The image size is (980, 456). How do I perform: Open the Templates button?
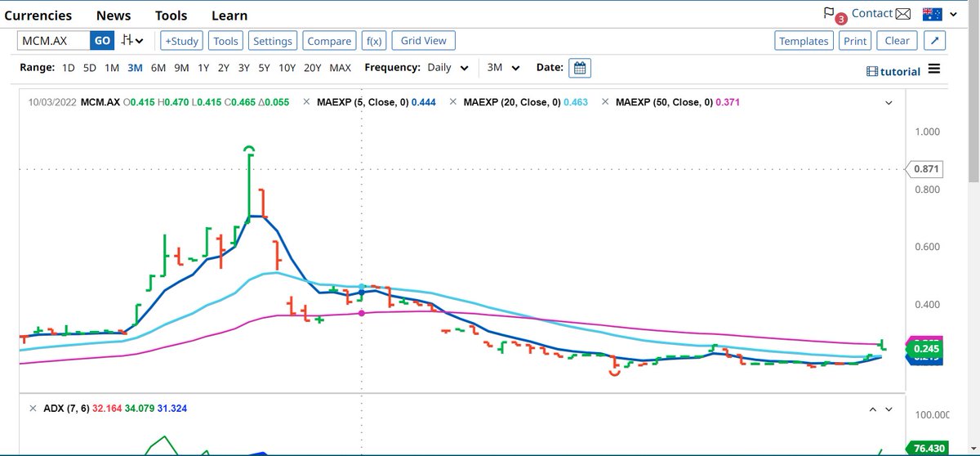click(804, 41)
